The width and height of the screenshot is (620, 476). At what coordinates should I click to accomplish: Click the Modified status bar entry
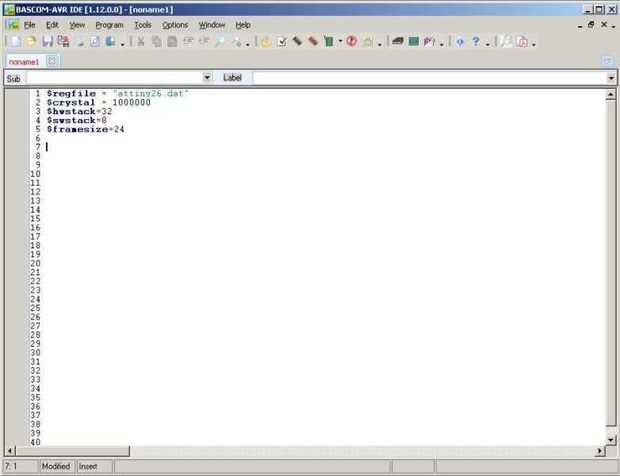tap(56, 467)
